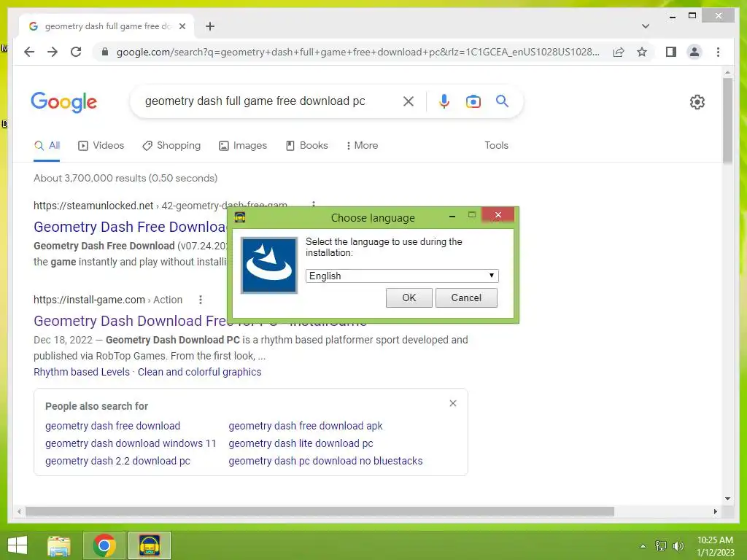The image size is (747, 560).
Task: Open options for the install-game.com result
Action: tap(201, 300)
